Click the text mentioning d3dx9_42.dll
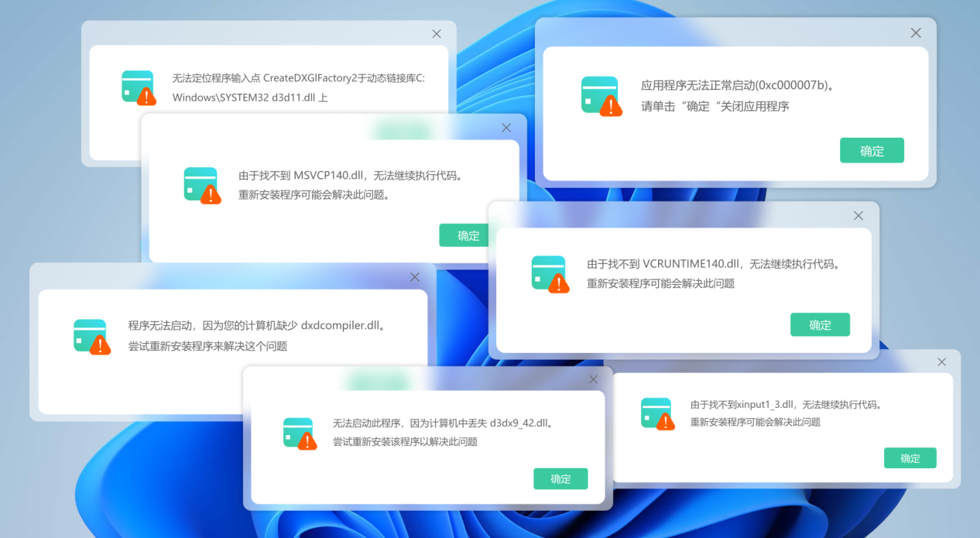 click(x=444, y=423)
